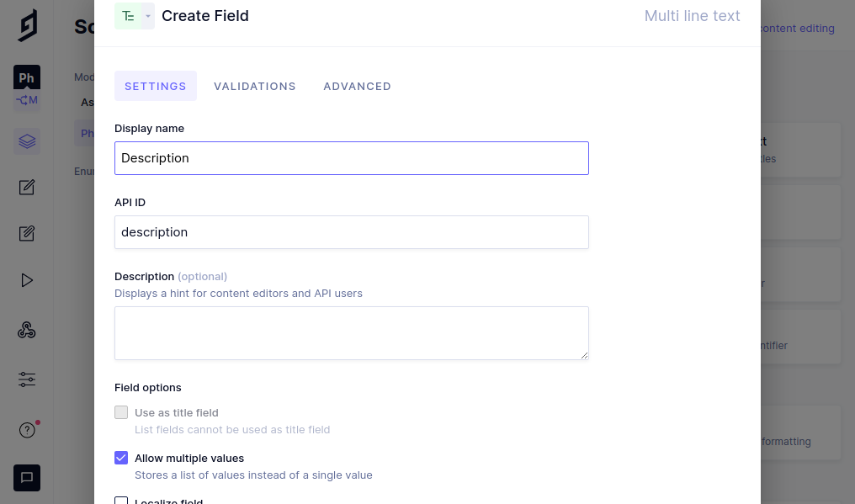Screen dimensions: 855x504
Task: Open the environment branch M switcher
Action: 27,100
